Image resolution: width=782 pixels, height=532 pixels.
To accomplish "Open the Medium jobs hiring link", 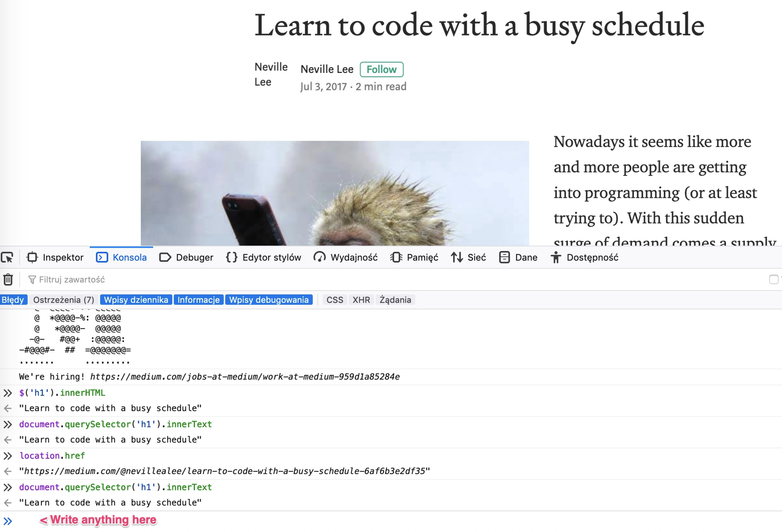I will tap(245, 377).
